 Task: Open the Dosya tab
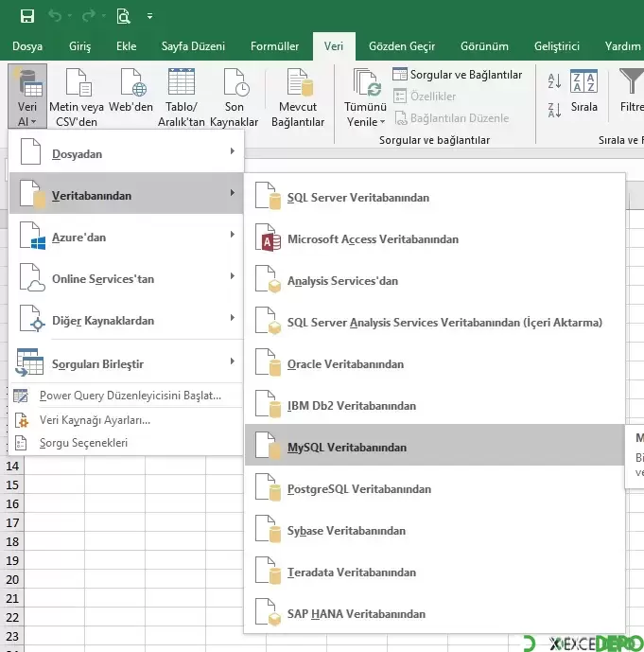pyautogui.click(x=27, y=46)
